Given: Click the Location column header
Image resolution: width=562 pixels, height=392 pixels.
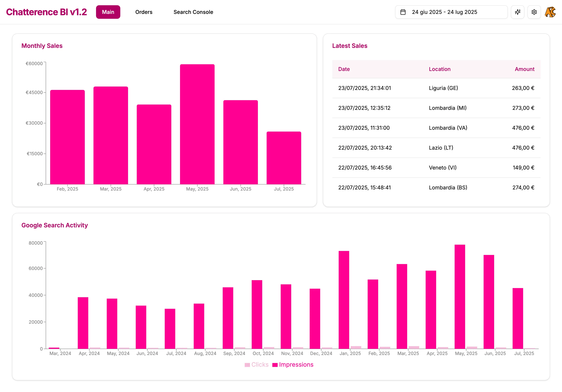Looking at the screenshot, I should pyautogui.click(x=440, y=69).
